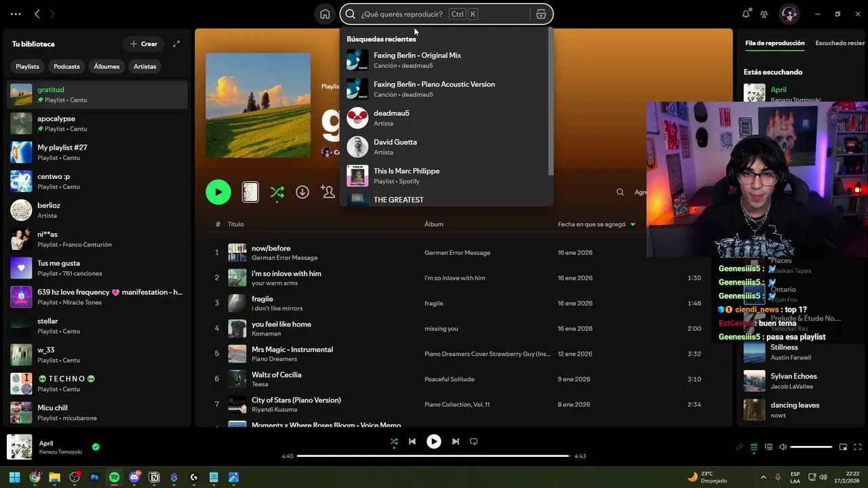The image size is (868, 488).
Task: Open Notion from the Windows taskbar
Action: click(x=155, y=478)
